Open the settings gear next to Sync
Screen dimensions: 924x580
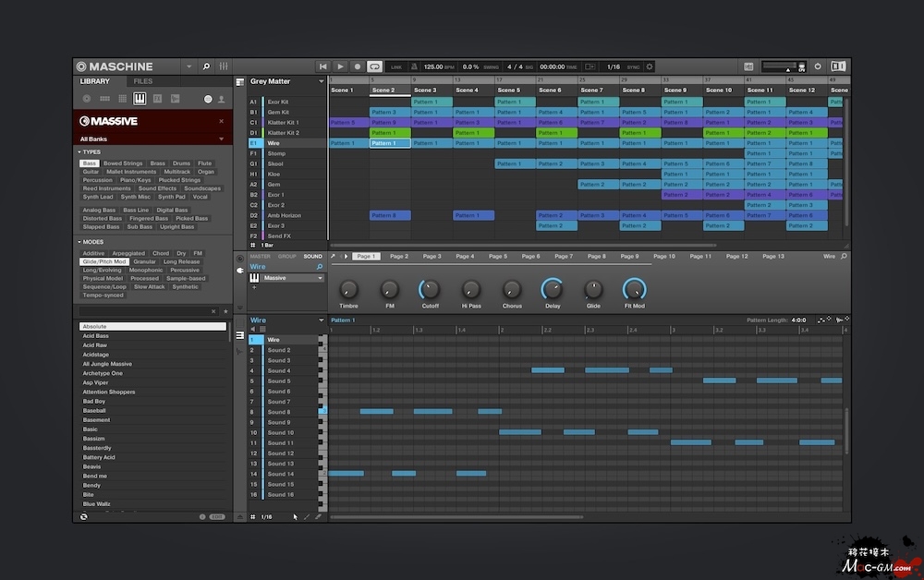tap(649, 66)
